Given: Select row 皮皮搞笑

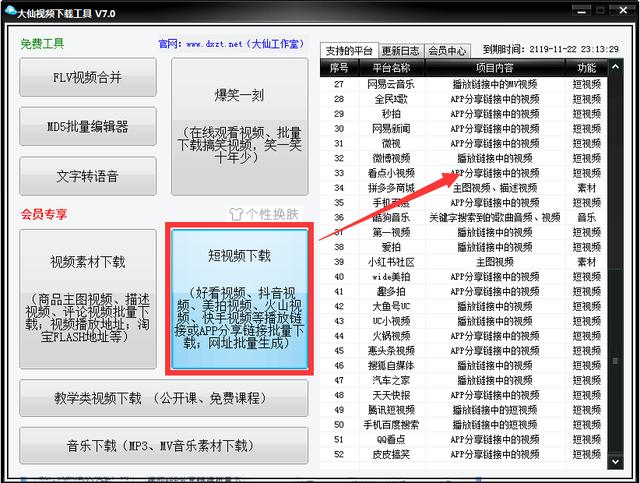Looking at the screenshot, I should pos(463,454).
